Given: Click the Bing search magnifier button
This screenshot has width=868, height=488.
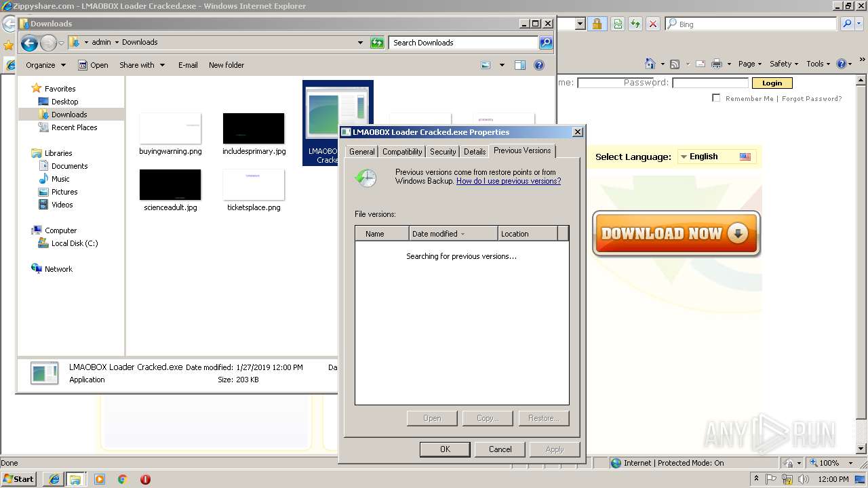Looking at the screenshot, I should tap(847, 24).
